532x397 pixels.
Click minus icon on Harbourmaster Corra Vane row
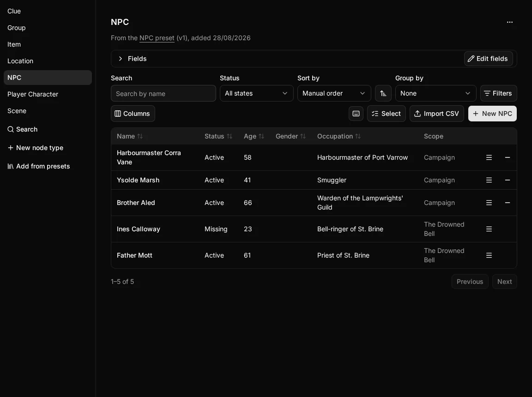click(x=507, y=157)
